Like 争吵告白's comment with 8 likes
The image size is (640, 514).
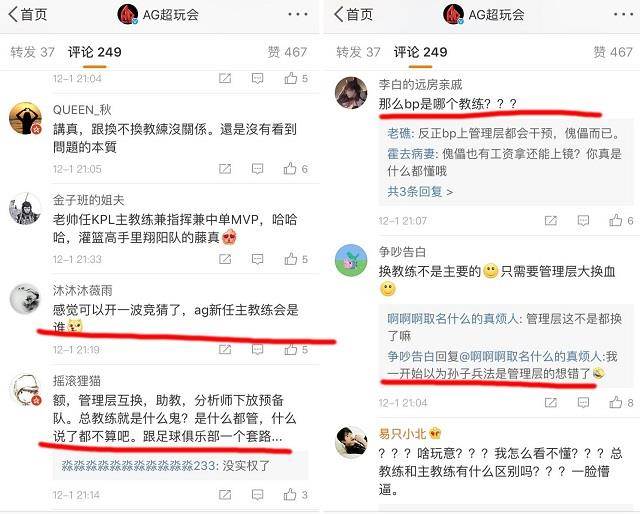coord(616,402)
